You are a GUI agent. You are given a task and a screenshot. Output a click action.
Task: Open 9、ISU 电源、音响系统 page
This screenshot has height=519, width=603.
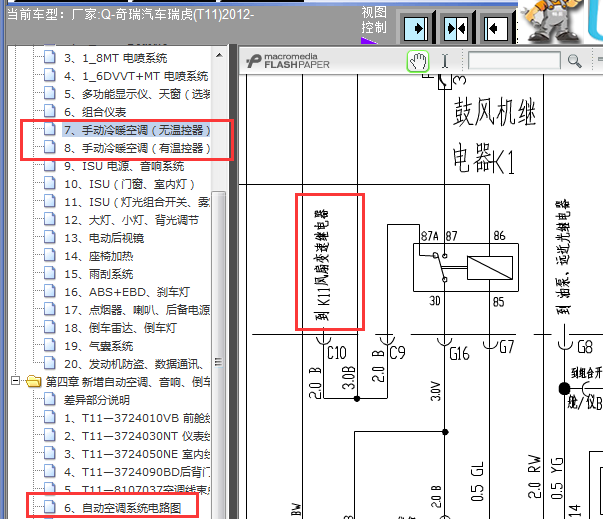[124, 166]
